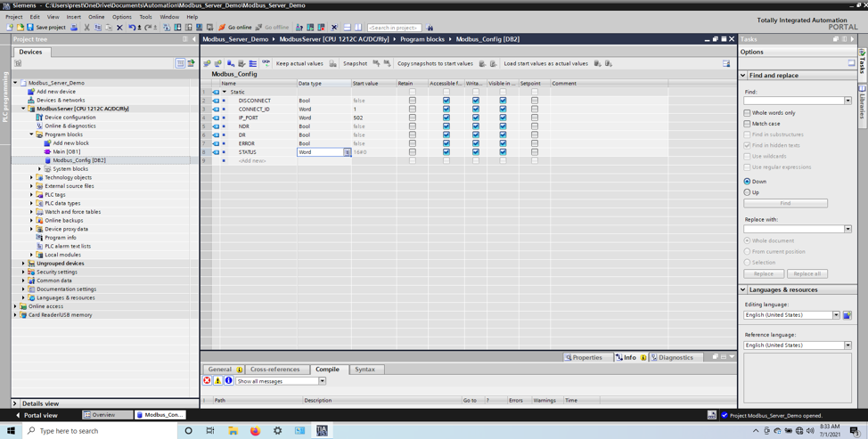This screenshot has height=439, width=868.
Task: Click the Redo arrow icon
Action: [148, 27]
